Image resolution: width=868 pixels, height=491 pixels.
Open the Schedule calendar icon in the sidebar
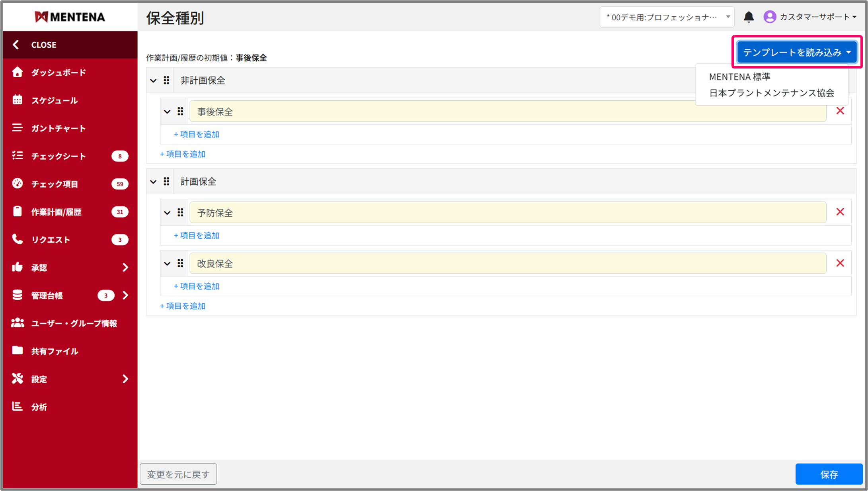[x=17, y=100]
